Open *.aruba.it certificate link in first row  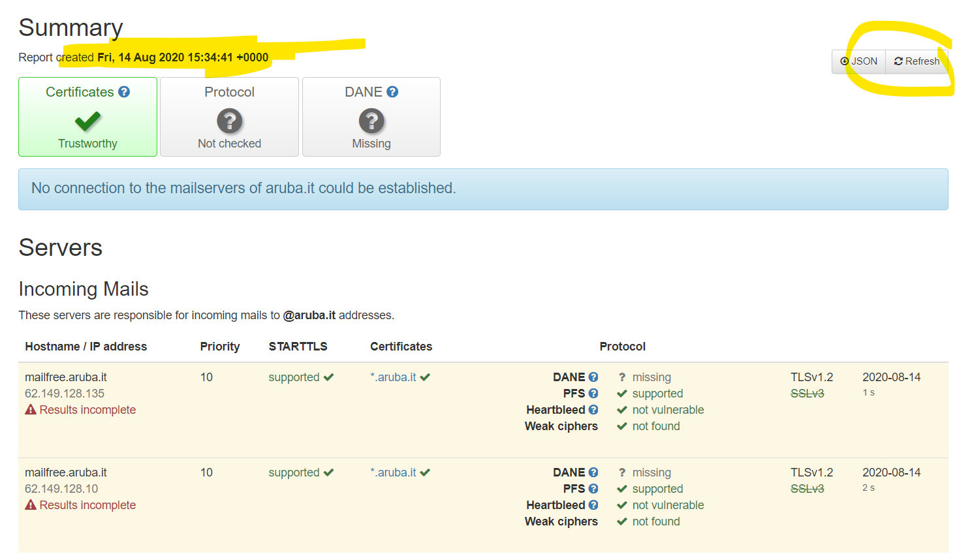click(394, 377)
